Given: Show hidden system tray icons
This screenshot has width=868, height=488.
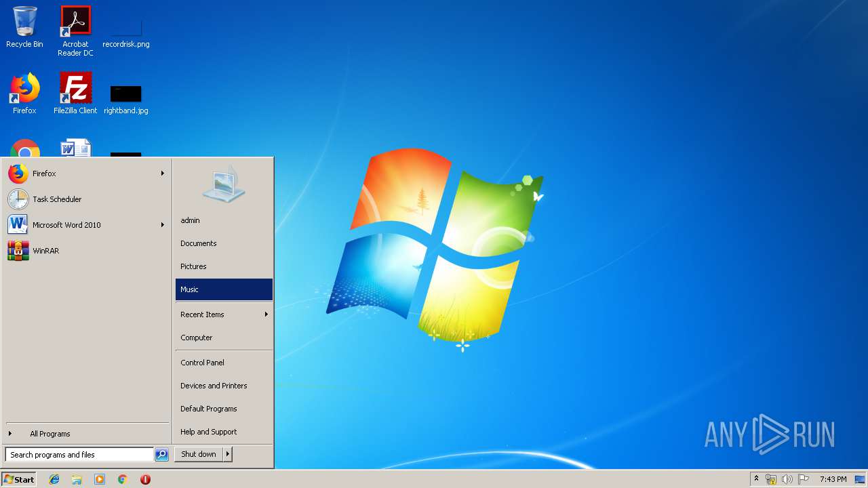Looking at the screenshot, I should (x=756, y=479).
